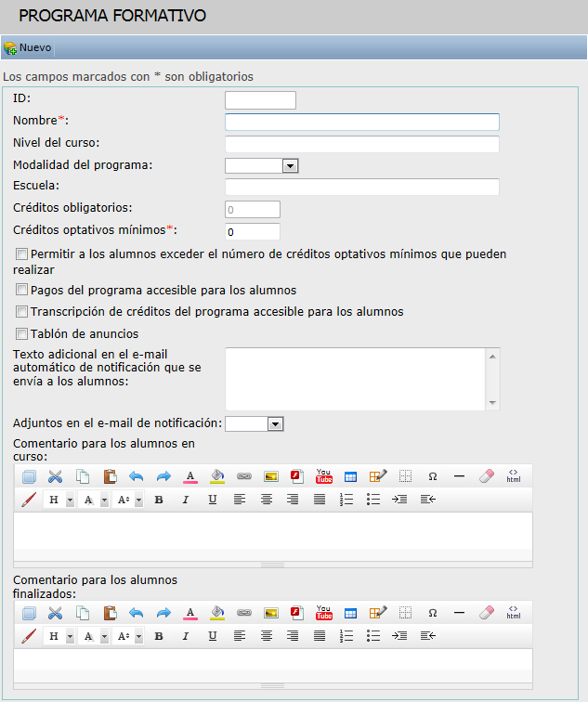
Task: Insert YouTube video in first comment editor
Action: (x=324, y=476)
